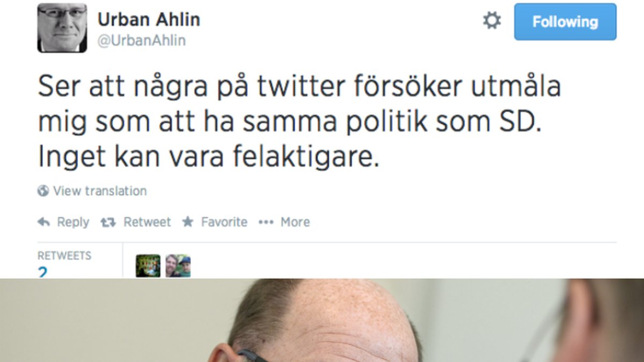Viewport: 644px width, 362px height.
Task: Click the favorite star icon
Action: 188,221
